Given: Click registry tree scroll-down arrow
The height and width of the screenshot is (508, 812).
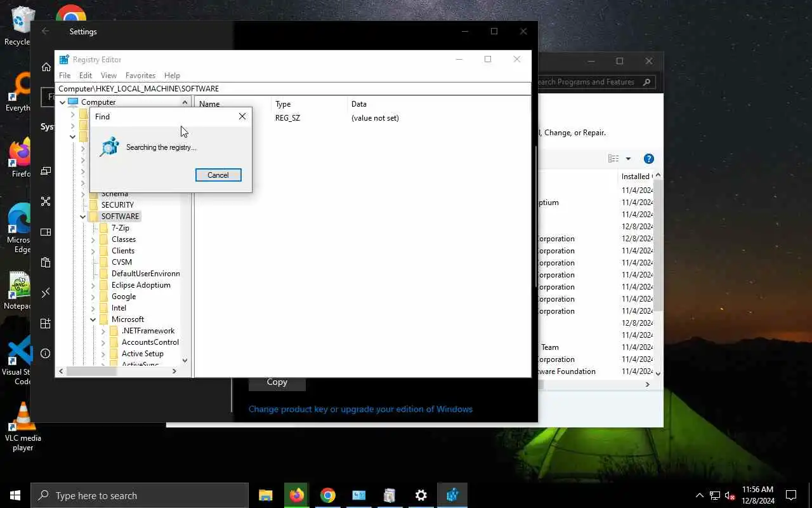Looking at the screenshot, I should coord(185,360).
